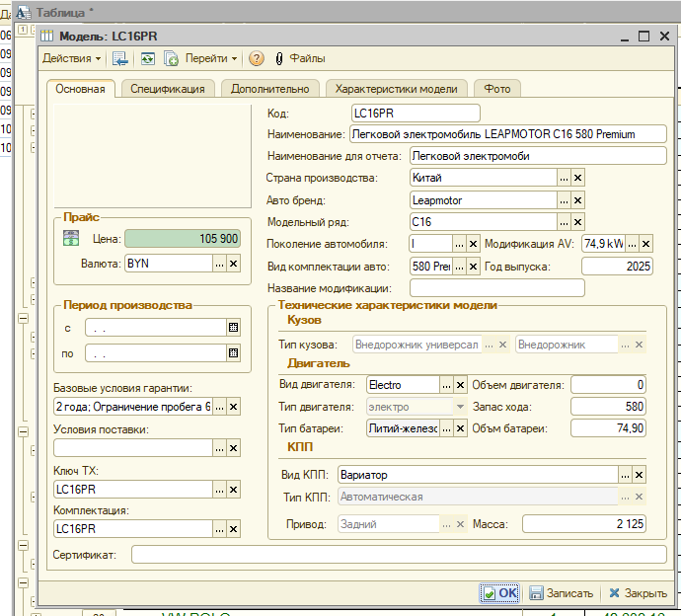Click the money icon beside Цена
Image resolution: width=681 pixels, height=616 pixels.
click(71, 238)
